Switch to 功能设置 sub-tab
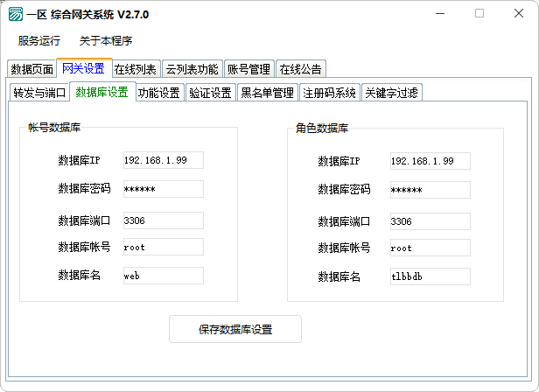This screenshot has width=539, height=392. (x=159, y=93)
